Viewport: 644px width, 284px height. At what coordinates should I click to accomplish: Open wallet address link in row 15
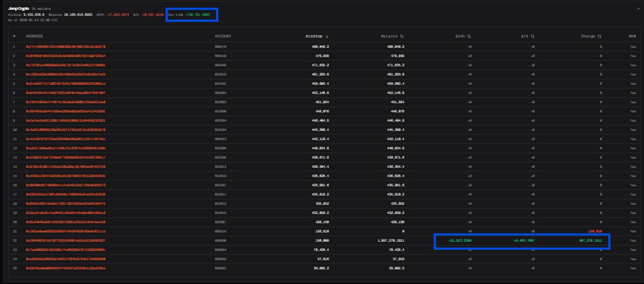[x=66, y=176]
